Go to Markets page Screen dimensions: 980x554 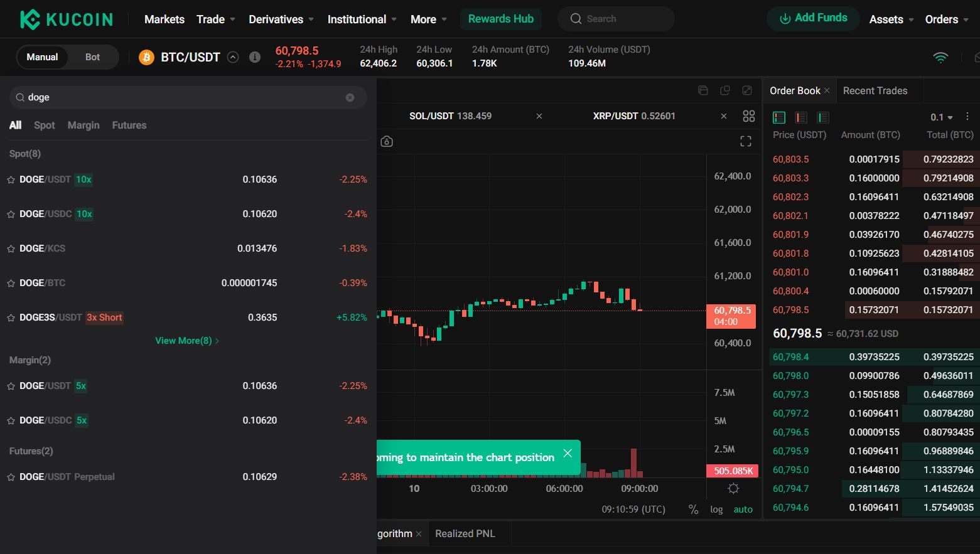coord(164,19)
